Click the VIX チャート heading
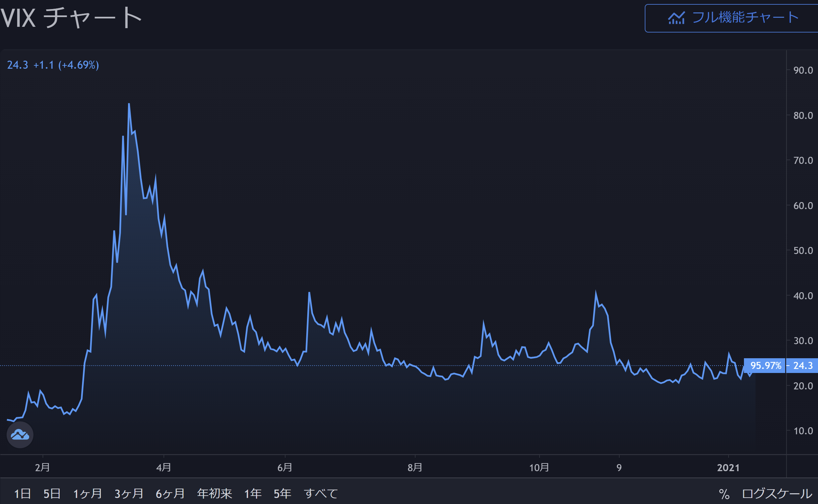Image resolution: width=818 pixels, height=504 pixels. click(x=71, y=18)
